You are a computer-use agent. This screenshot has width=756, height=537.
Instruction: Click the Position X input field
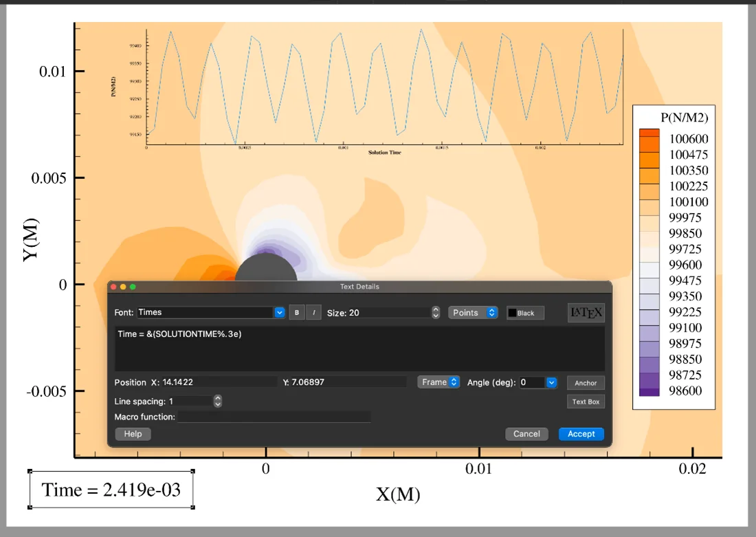pos(219,382)
